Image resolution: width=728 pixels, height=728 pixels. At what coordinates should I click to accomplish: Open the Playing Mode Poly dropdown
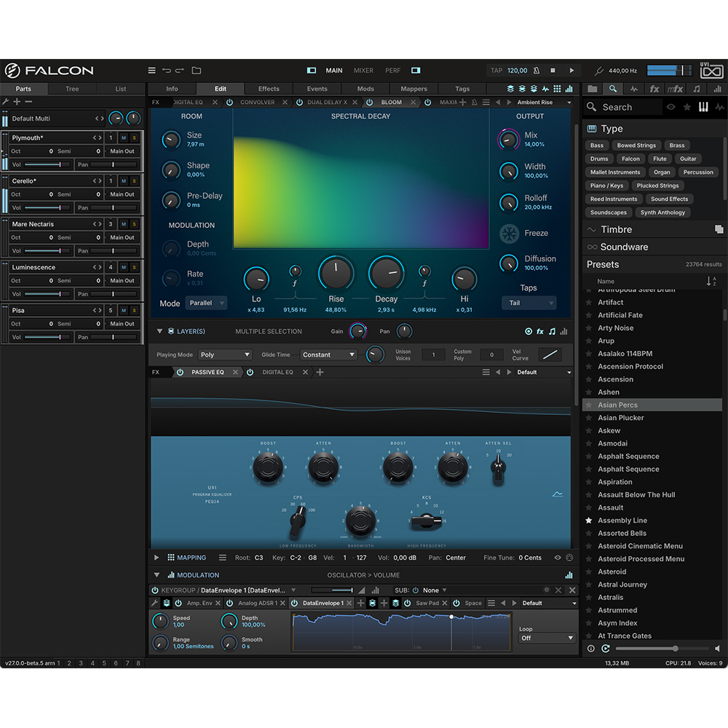(225, 355)
